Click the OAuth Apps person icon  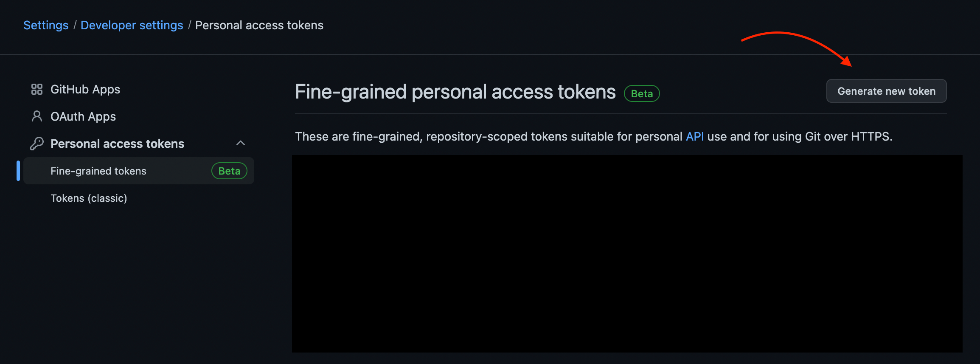coord(37,116)
